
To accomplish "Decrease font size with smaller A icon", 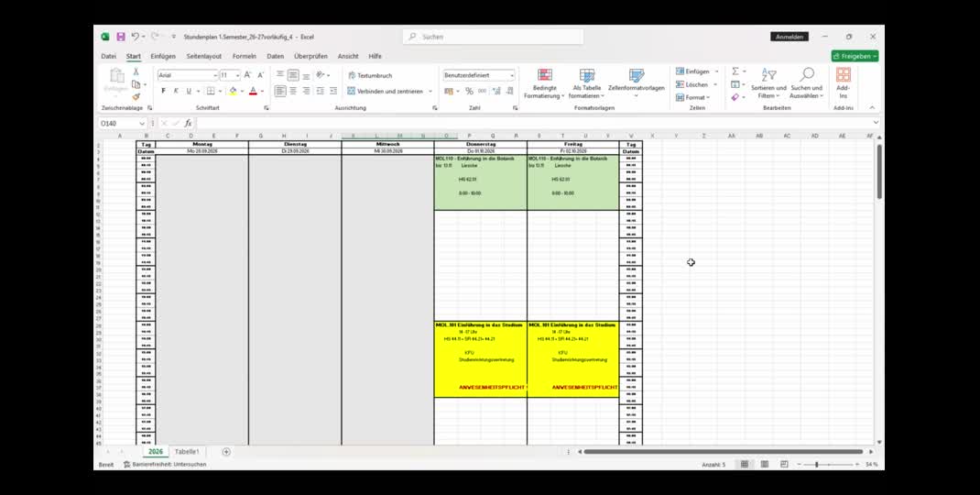I will (261, 75).
